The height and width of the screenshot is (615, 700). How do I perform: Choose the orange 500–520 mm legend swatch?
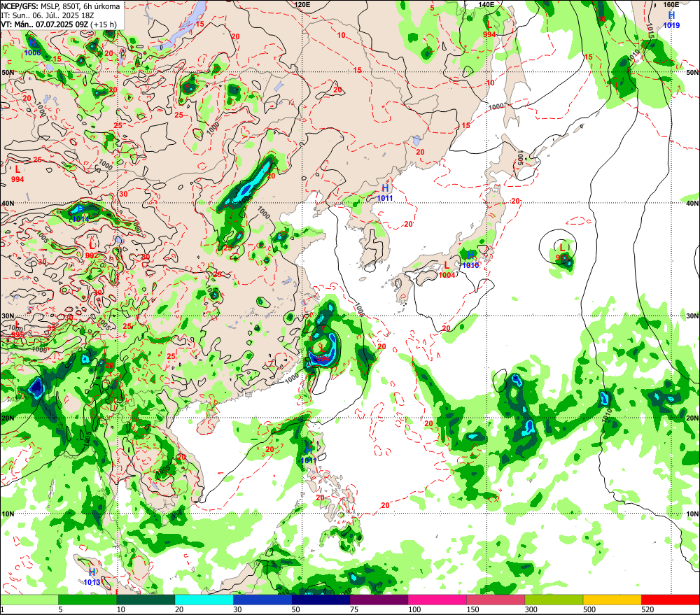[x=612, y=600]
